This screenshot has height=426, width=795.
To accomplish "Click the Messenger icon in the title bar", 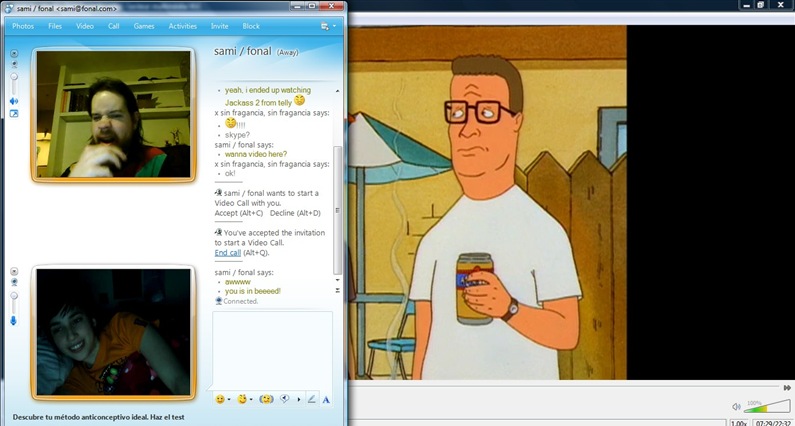I will [x=9, y=8].
